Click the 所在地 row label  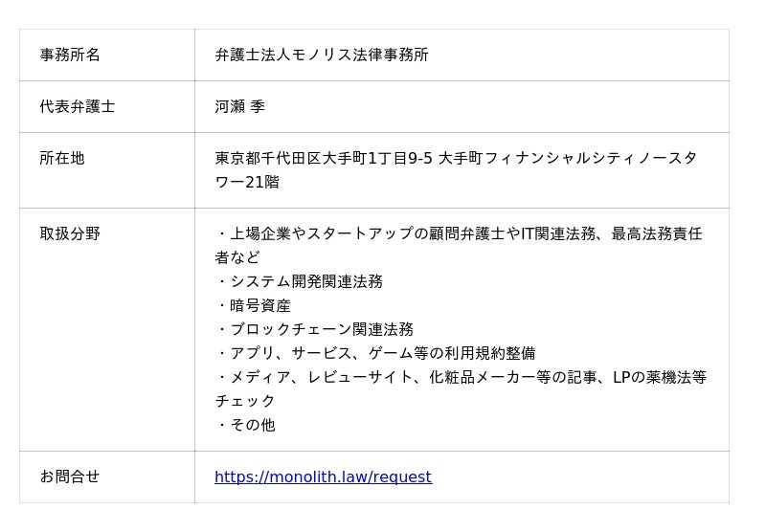click(62, 158)
